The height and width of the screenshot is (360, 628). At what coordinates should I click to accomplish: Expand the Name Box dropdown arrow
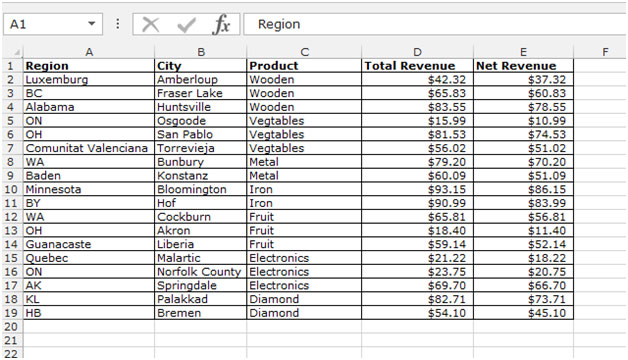pos(92,24)
